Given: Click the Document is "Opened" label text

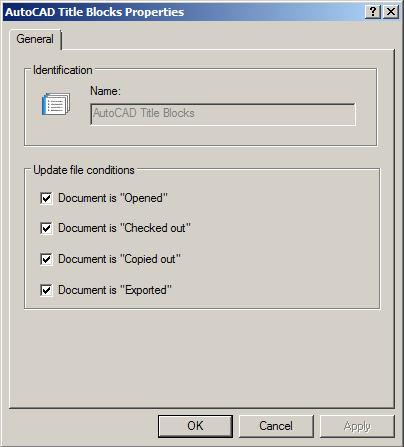Looking at the screenshot, I should point(113,198).
